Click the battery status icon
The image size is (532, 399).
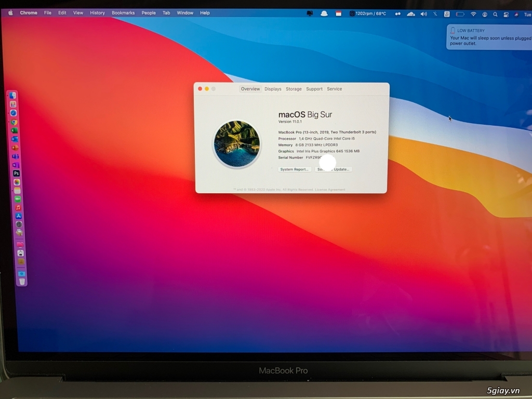coord(460,14)
